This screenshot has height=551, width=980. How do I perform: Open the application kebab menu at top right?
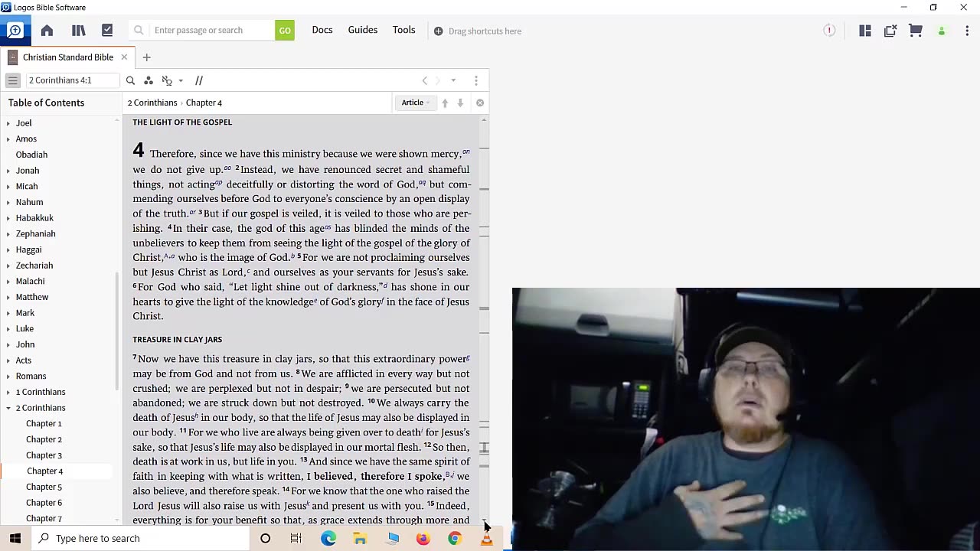[967, 31]
